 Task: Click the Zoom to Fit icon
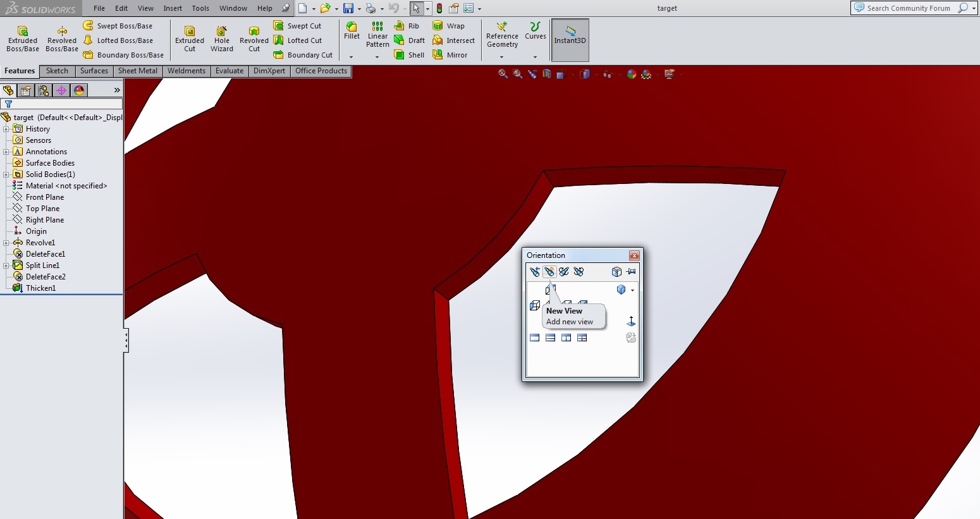503,74
